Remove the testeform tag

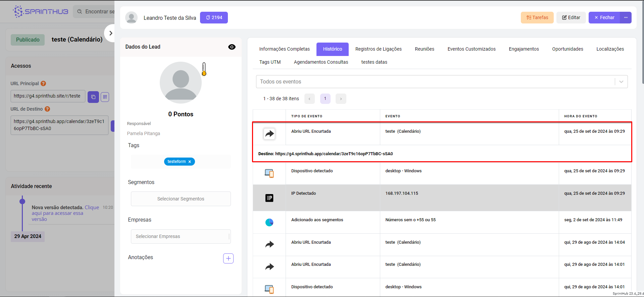(x=190, y=162)
